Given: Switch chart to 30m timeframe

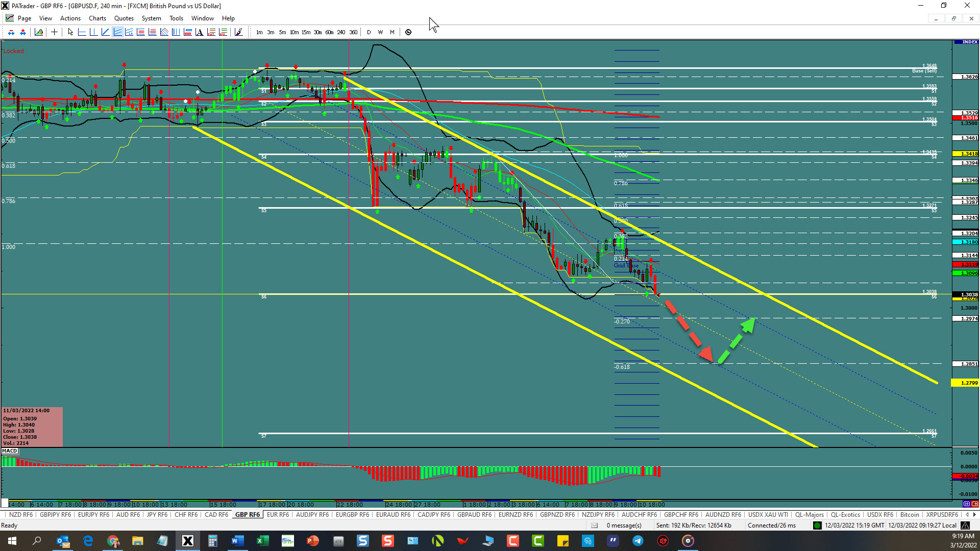Looking at the screenshot, I should point(317,32).
